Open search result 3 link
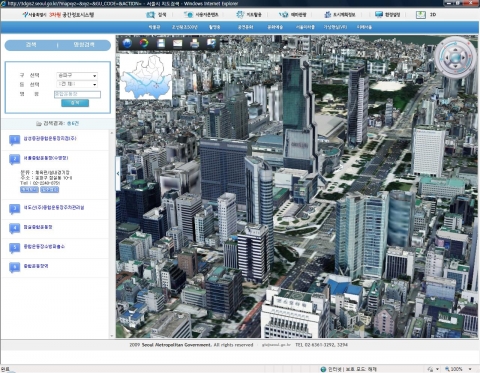480x373 pixels. coord(54,207)
